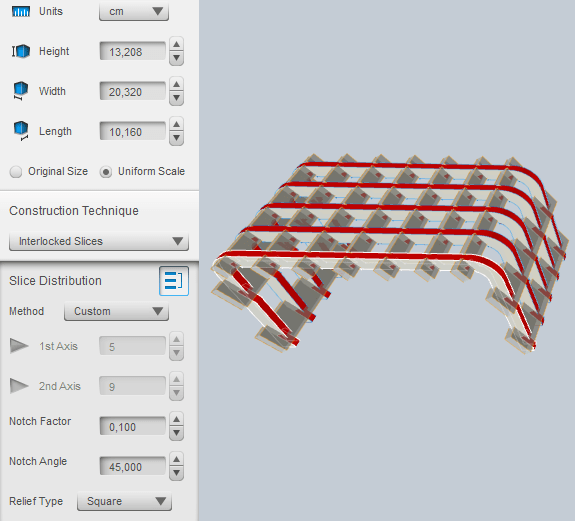Click the 1st Axis play arrow

[19, 346]
